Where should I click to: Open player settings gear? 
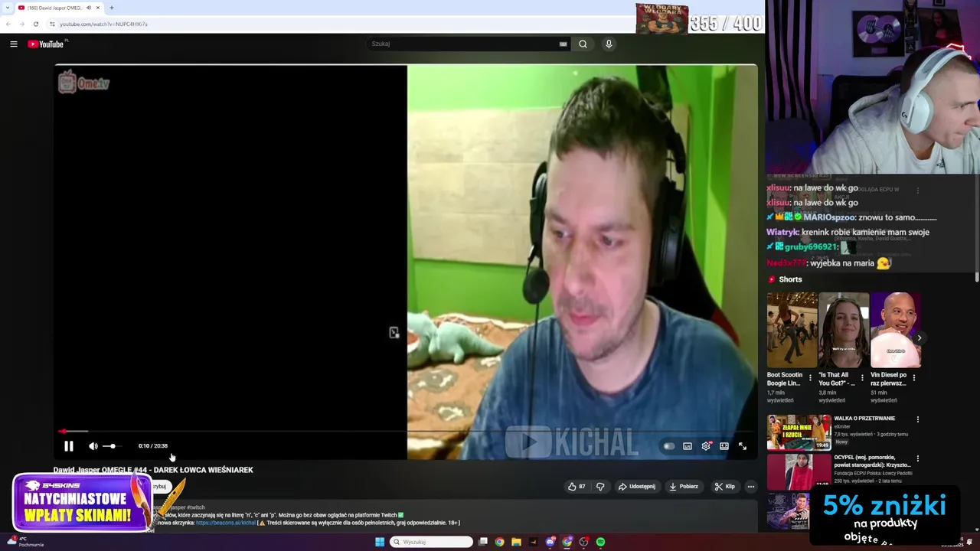706,446
